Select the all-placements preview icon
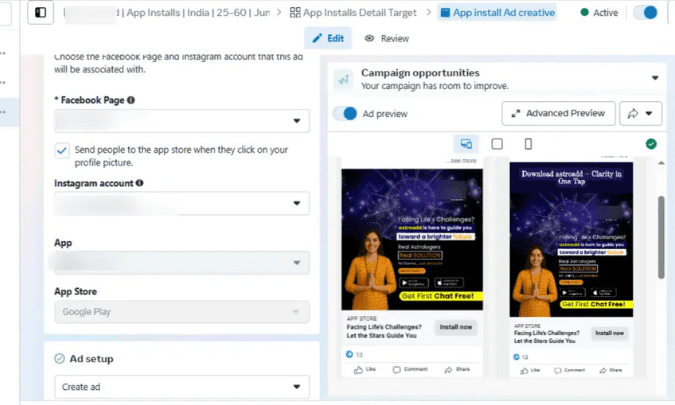The width and height of the screenshot is (675, 405). point(465,144)
